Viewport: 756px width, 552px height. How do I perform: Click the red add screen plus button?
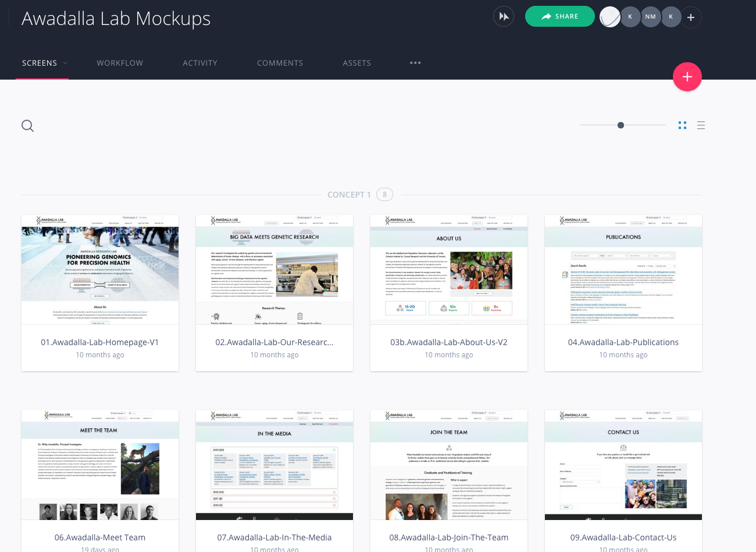[687, 77]
